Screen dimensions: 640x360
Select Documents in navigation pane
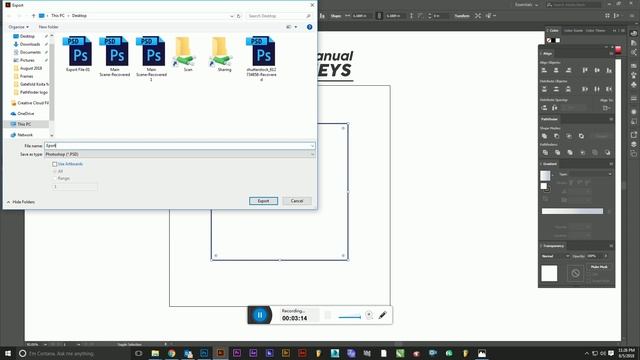tap(30, 52)
